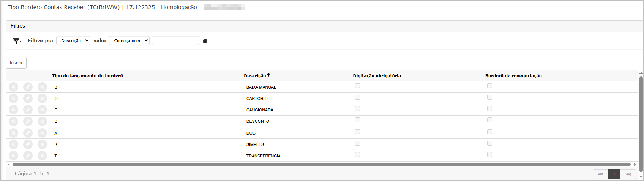The image size is (644, 181).
Task: Edit the DESCONTO row with pencil icon
Action: pyautogui.click(x=28, y=121)
